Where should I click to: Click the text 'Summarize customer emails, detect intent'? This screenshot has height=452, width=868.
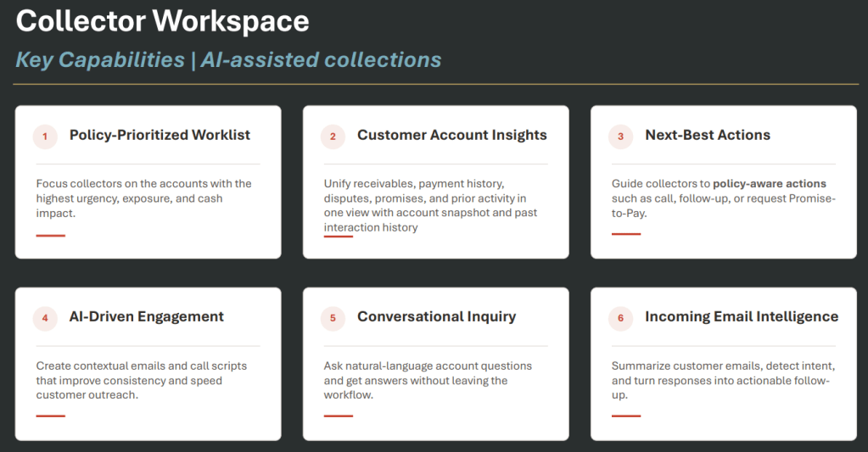coord(723,366)
